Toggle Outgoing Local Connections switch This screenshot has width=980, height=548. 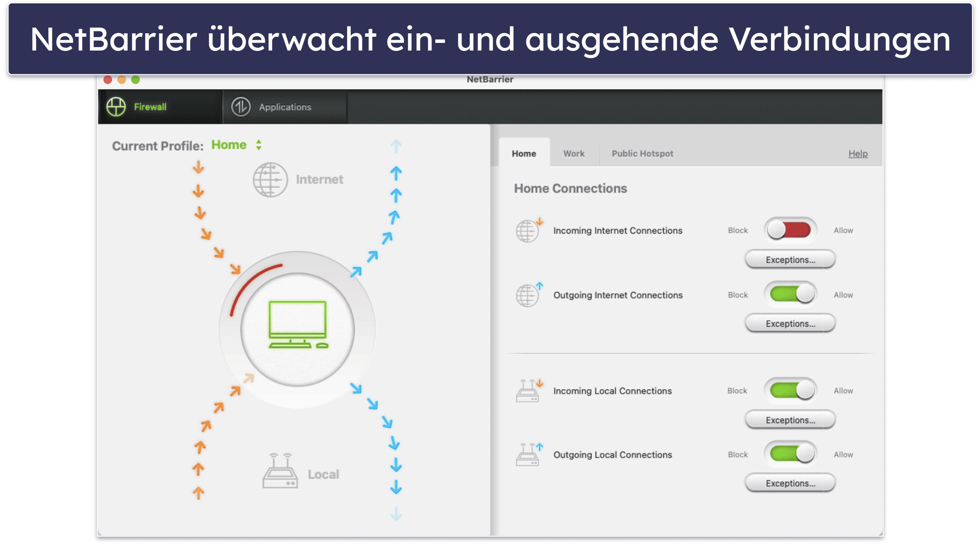click(790, 454)
